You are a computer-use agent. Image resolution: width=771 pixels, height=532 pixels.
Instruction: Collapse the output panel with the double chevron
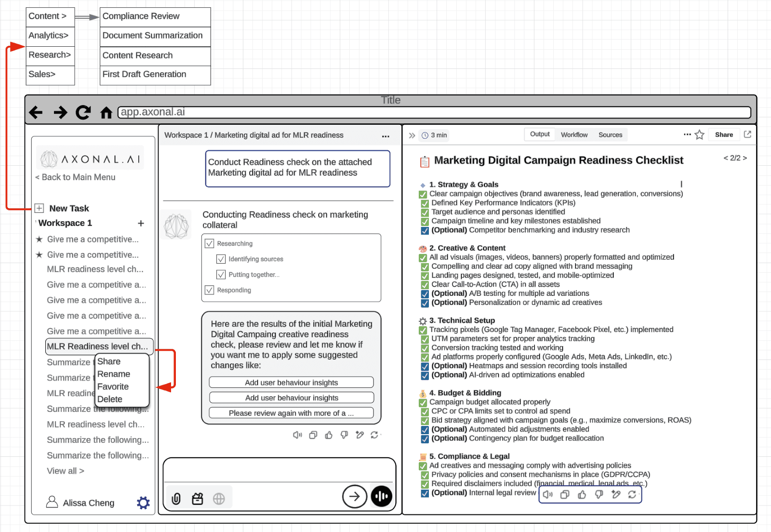[412, 135]
